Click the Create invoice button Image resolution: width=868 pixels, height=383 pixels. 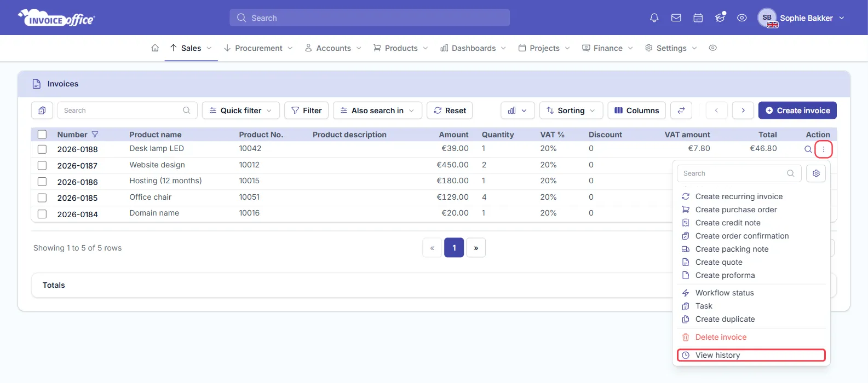[x=797, y=111]
